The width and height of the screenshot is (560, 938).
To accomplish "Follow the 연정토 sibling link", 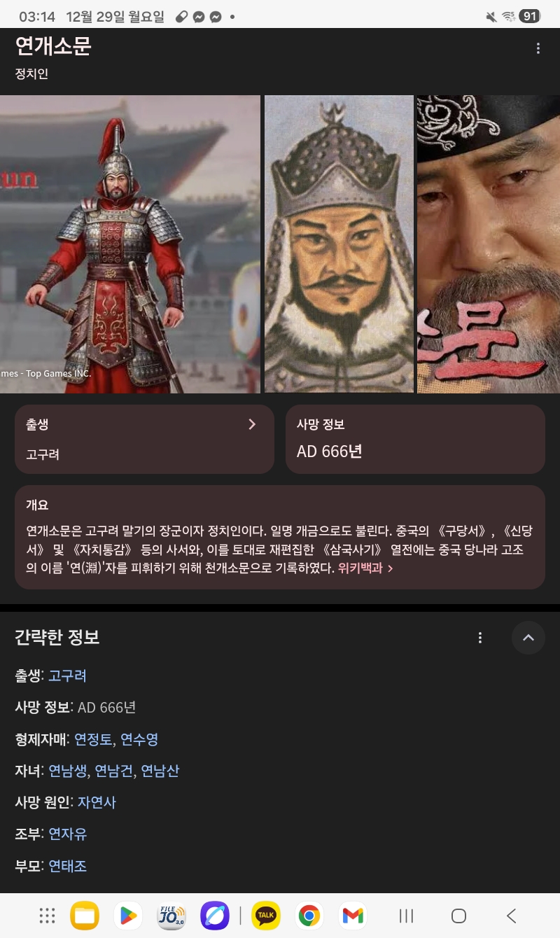I will coord(93,739).
